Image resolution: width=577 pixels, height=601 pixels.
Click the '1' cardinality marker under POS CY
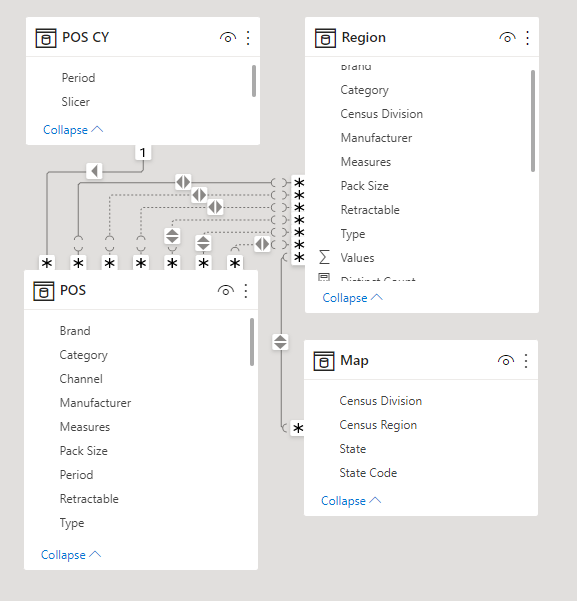(x=143, y=153)
